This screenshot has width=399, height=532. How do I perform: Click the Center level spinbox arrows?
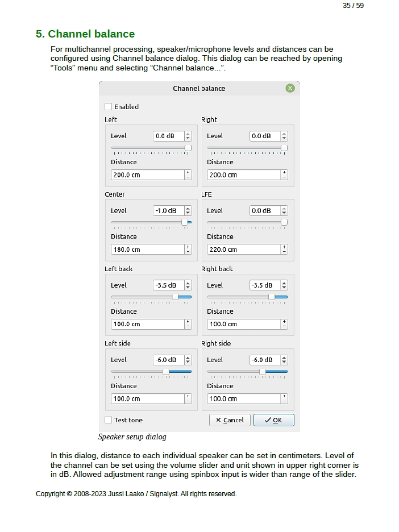click(x=188, y=211)
